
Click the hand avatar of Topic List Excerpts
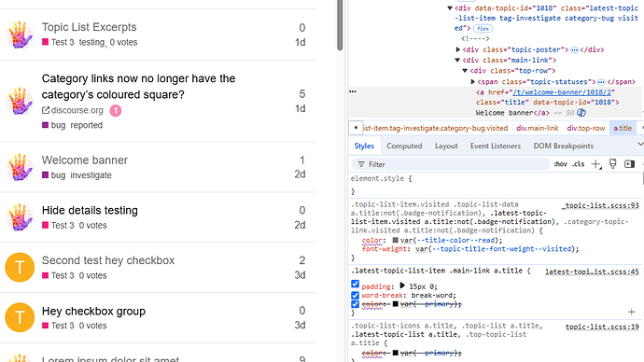pos(20,35)
